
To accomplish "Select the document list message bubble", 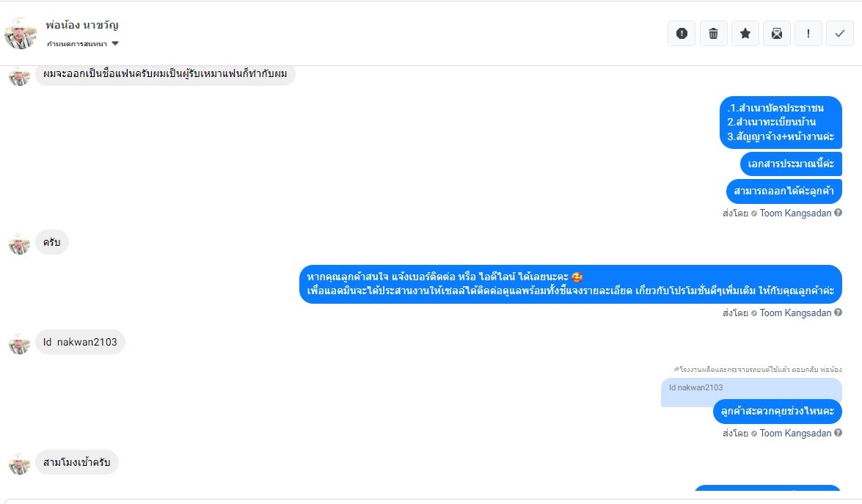I will pyautogui.click(x=781, y=123).
